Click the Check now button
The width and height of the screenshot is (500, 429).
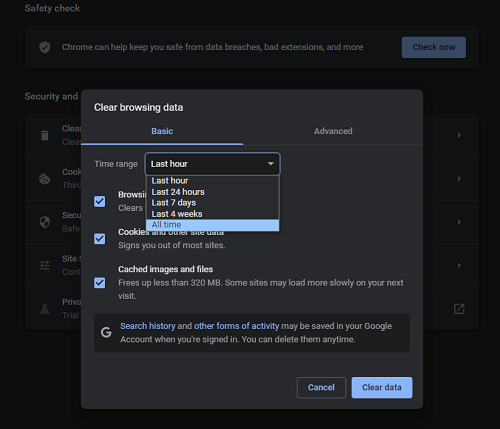(x=434, y=47)
